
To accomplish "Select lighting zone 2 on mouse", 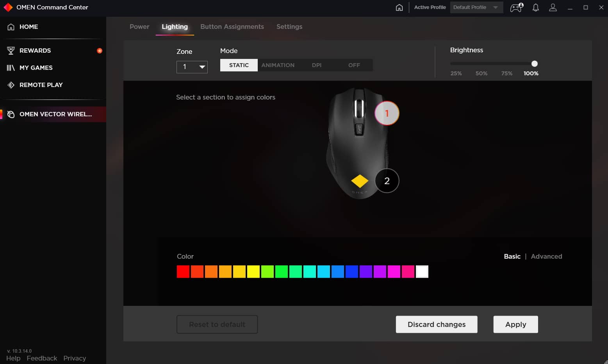I will [387, 181].
